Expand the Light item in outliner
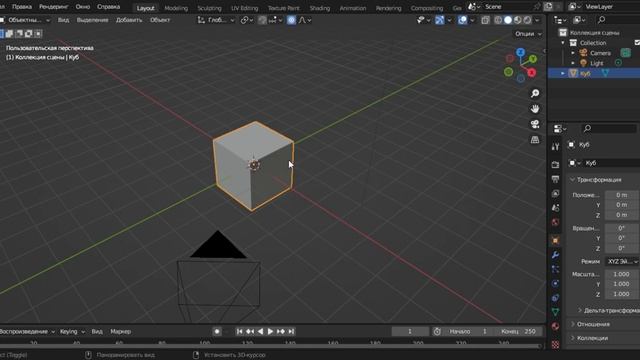This screenshot has width=640, height=360. point(573,63)
